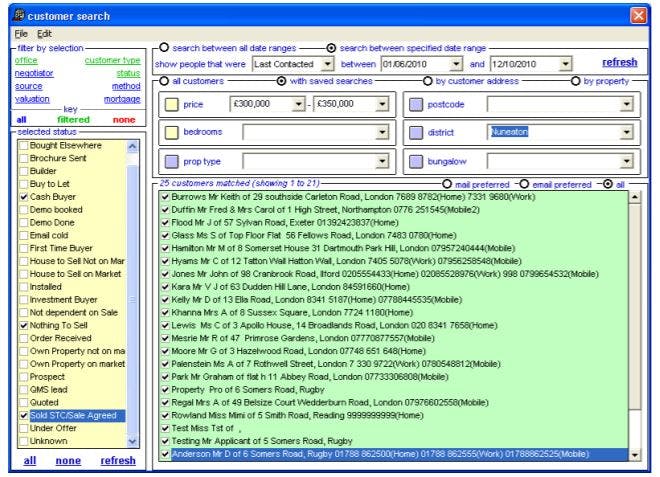The width and height of the screenshot is (660, 477).
Task: Open the £350,000 maximum price dropdown
Action: 382,104
